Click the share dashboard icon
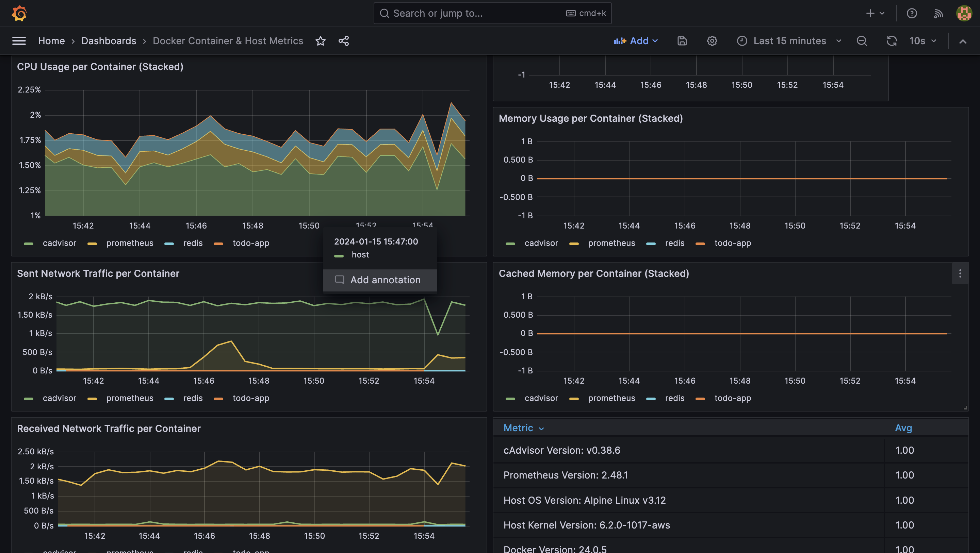This screenshot has height=553, width=980. point(343,40)
